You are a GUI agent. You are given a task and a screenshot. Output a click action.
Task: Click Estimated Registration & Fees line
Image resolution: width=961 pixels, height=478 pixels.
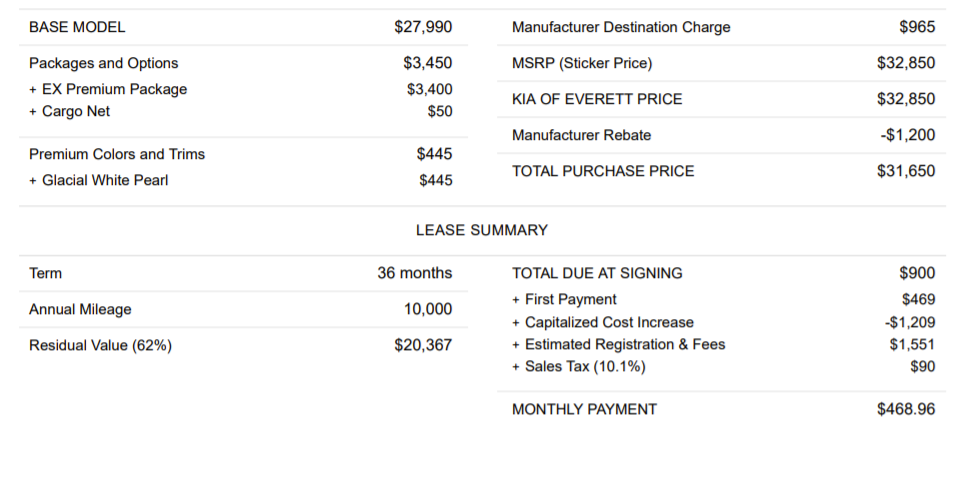[x=724, y=344]
